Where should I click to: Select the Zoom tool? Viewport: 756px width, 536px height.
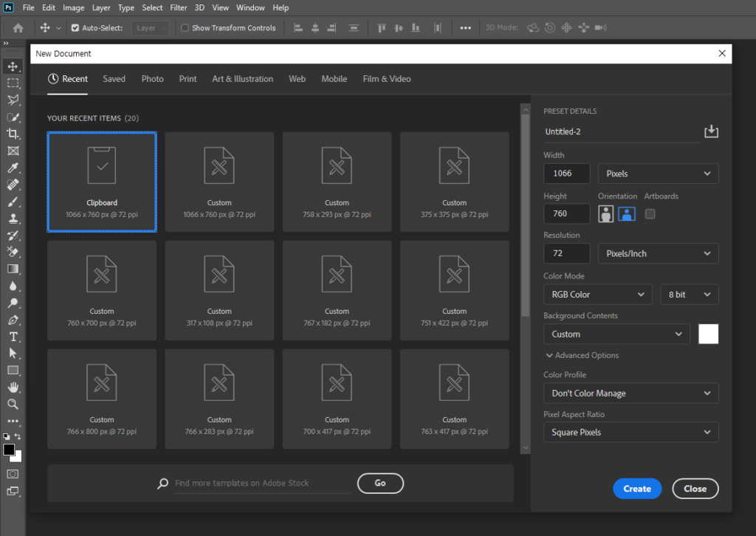13,404
